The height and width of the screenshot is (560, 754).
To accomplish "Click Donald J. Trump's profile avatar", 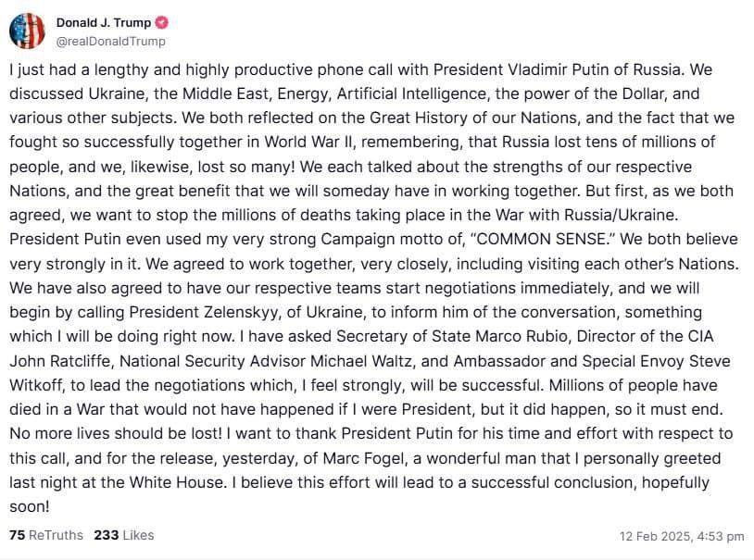I will click(27, 31).
